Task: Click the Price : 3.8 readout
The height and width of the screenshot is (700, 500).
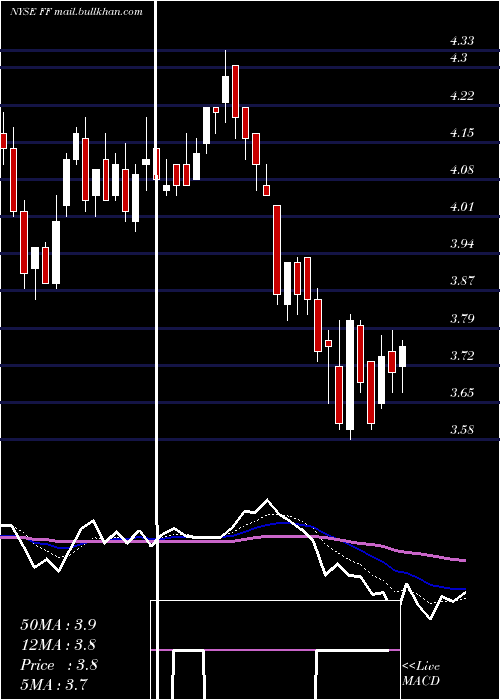Action: [58, 665]
